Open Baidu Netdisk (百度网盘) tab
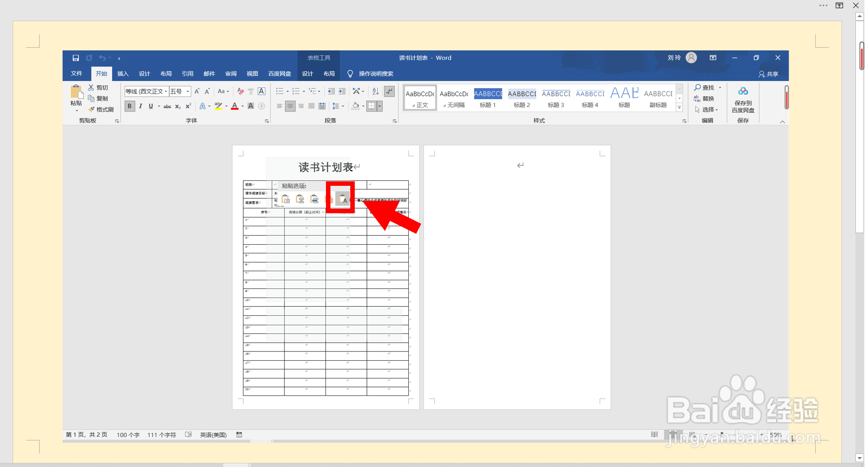This screenshot has height=467, width=868. 280,74
